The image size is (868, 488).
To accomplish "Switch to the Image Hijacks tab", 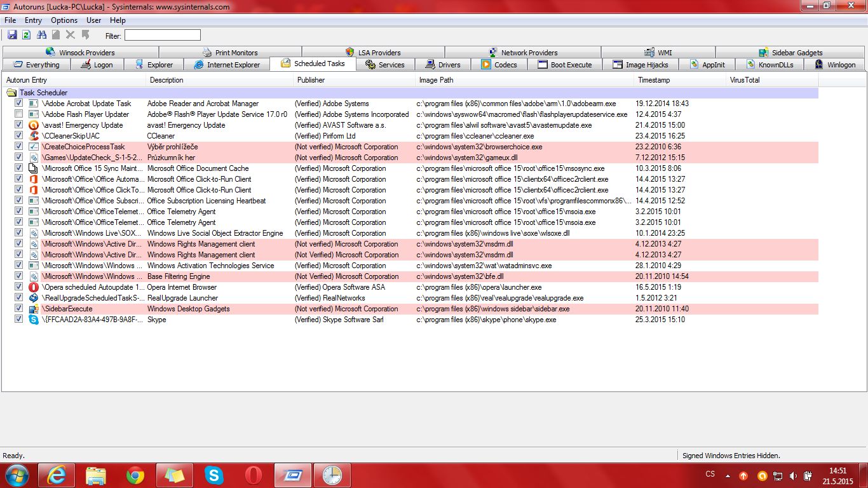I will pos(640,65).
